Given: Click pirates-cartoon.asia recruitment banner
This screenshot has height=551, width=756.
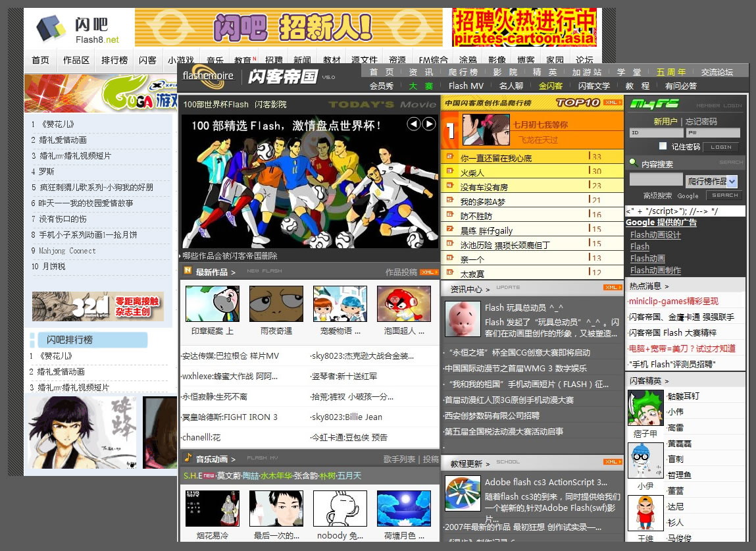Looking at the screenshot, I should (x=524, y=28).
